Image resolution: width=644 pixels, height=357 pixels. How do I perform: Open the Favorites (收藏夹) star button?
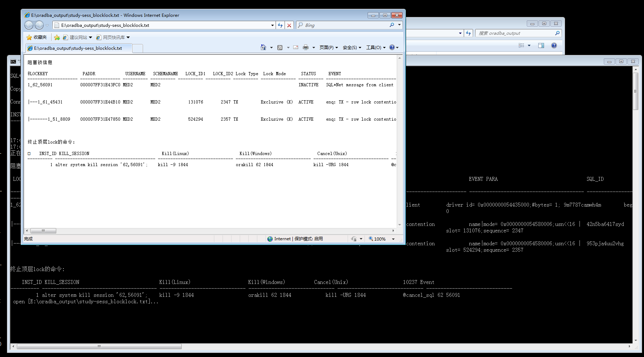click(x=37, y=37)
